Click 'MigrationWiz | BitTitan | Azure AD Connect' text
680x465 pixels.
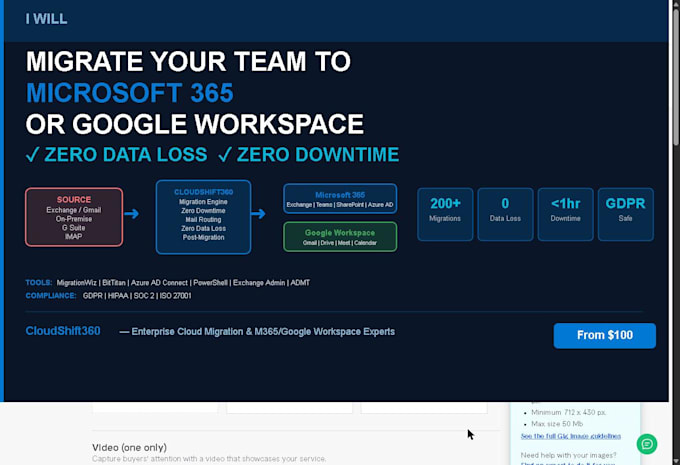click(x=122, y=283)
